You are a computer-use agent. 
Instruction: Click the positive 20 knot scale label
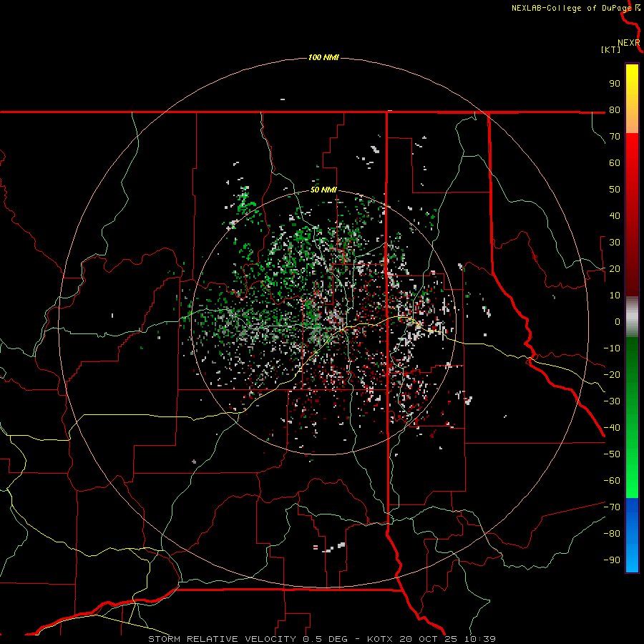(615, 268)
